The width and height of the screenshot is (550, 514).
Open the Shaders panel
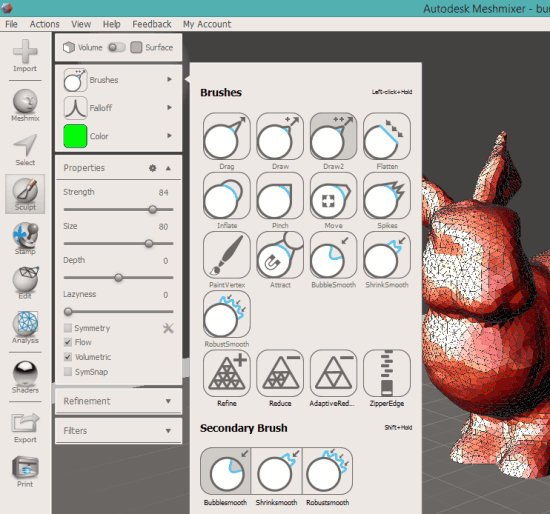(25, 377)
